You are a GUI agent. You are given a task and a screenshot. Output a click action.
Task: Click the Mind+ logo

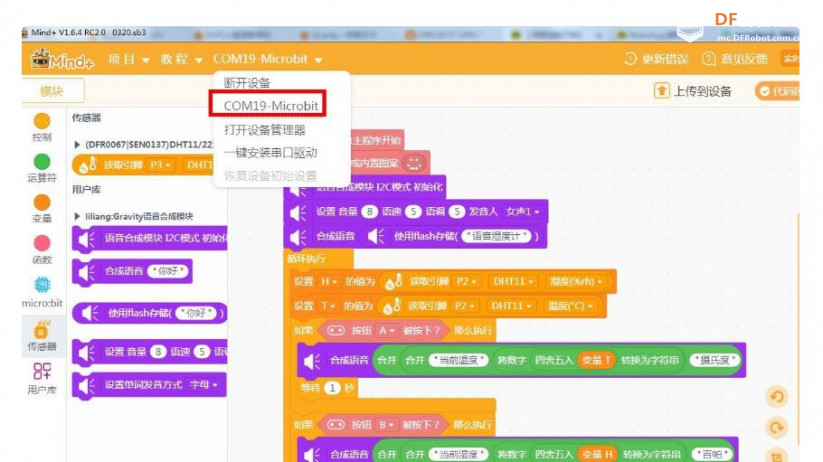pos(62,59)
